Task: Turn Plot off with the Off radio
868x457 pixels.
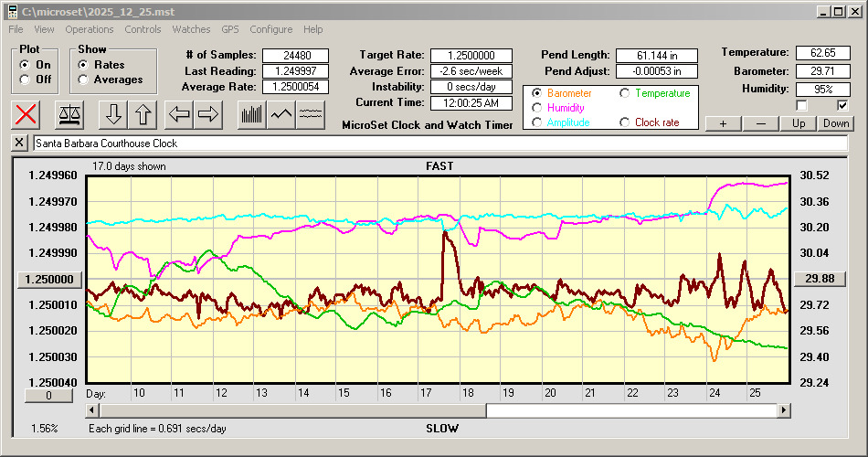Action: click(24, 80)
